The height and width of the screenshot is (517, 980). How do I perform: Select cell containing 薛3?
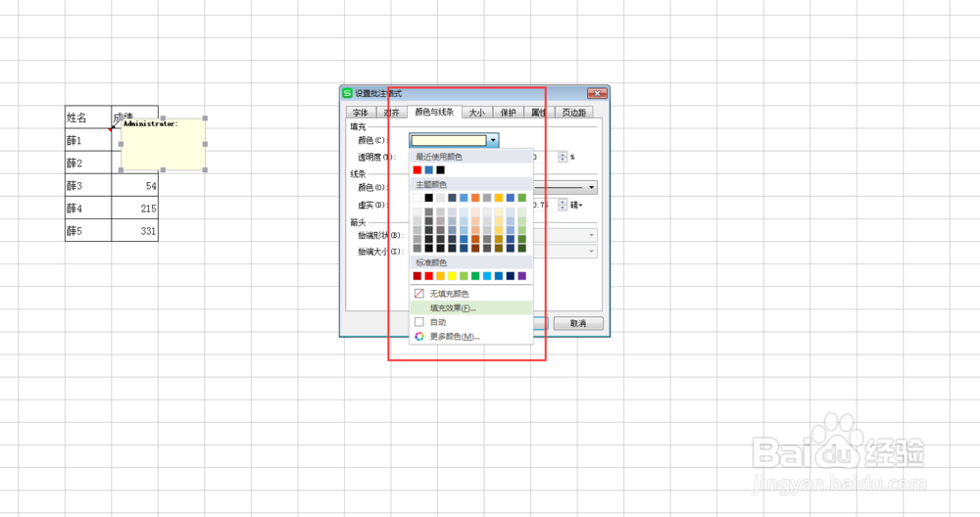click(88, 185)
